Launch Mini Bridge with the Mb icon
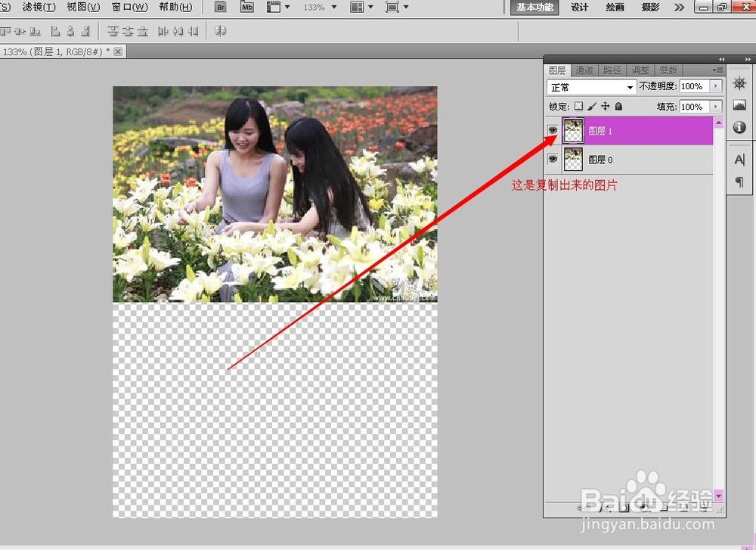 click(247, 8)
